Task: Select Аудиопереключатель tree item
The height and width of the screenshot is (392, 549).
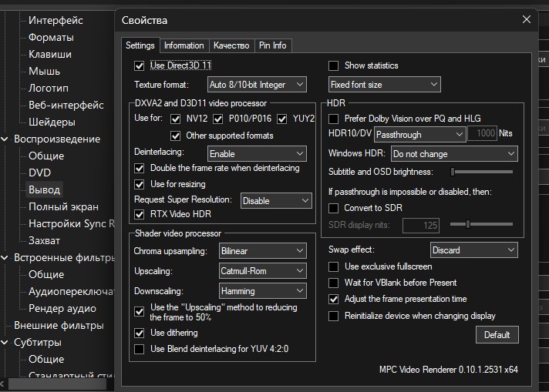Action: tap(71, 292)
